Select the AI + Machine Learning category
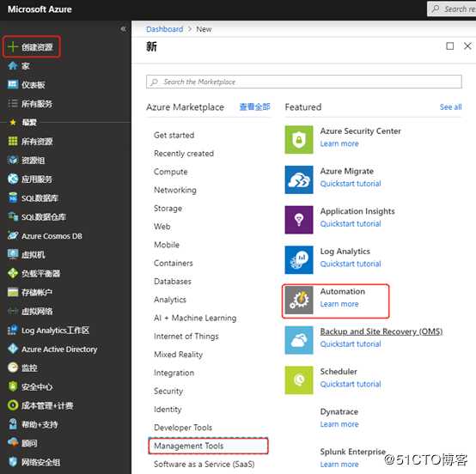The image size is (476, 474). 195,318
